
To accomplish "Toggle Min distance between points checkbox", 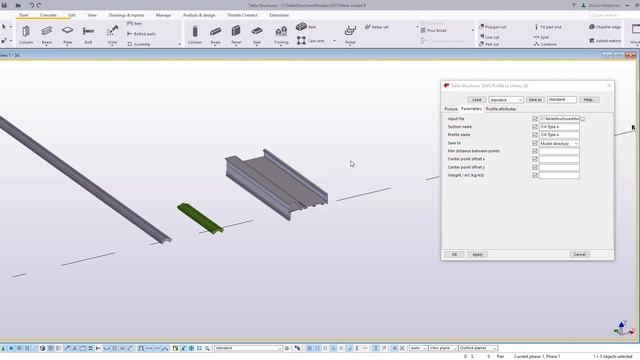I will point(535,151).
